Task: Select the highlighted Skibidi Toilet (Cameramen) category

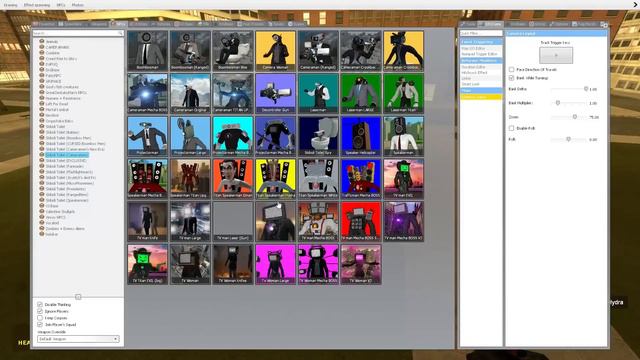Action: [x=67, y=155]
